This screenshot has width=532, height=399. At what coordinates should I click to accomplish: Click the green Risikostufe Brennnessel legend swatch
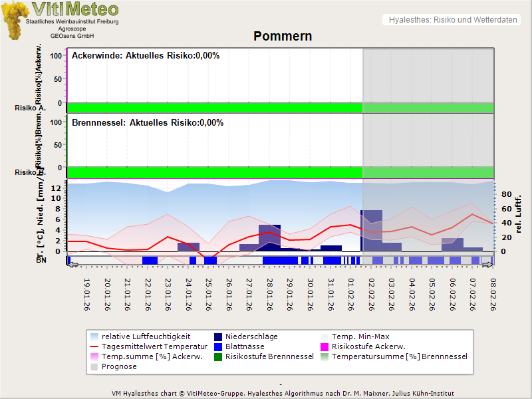coord(217,356)
